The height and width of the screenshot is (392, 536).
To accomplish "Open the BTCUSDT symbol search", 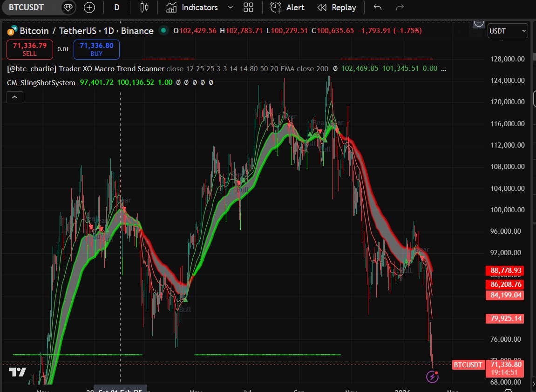I will 26,7.
